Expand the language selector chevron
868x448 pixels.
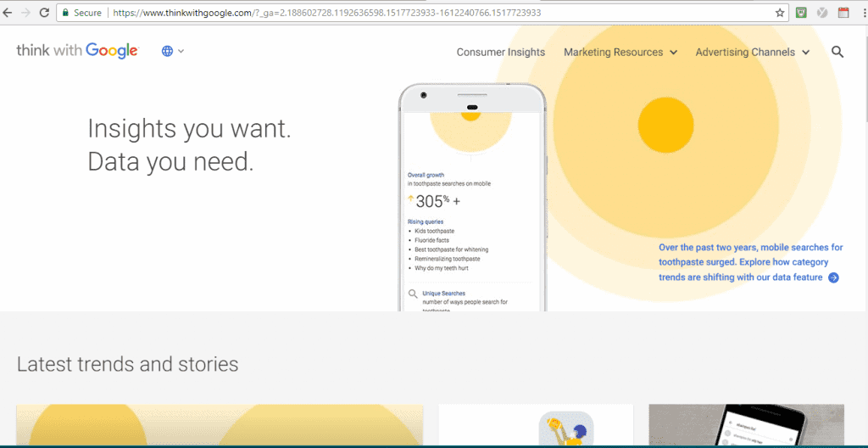click(181, 52)
